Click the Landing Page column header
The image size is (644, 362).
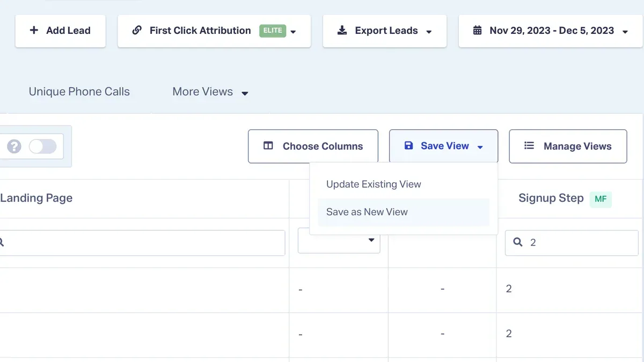coord(36,198)
